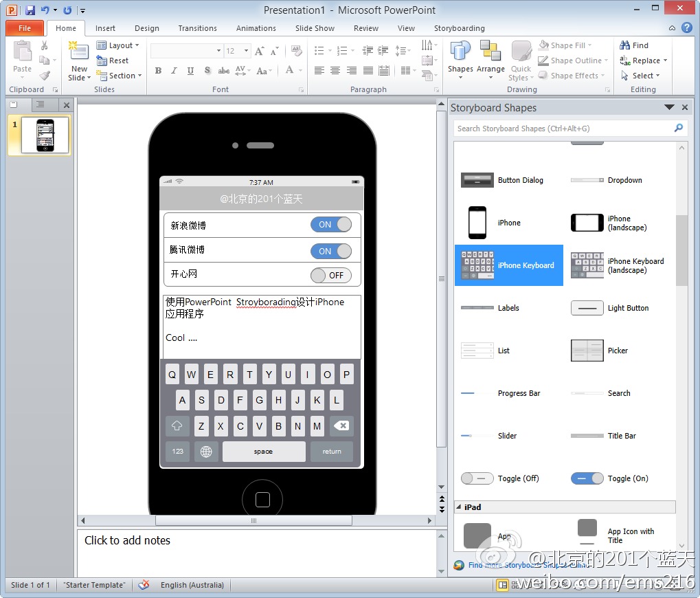
Task: Click the Strikethrough icon
Action: [224, 71]
